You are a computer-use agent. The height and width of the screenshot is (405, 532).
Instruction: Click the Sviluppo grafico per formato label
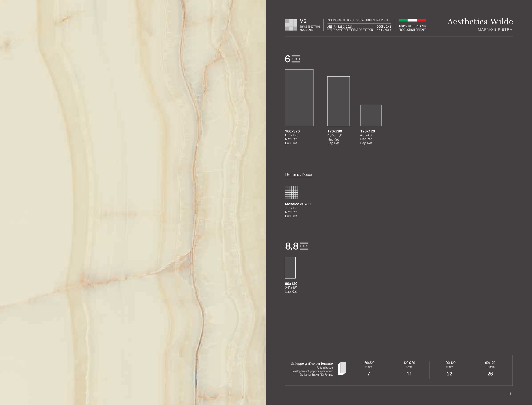312,364
